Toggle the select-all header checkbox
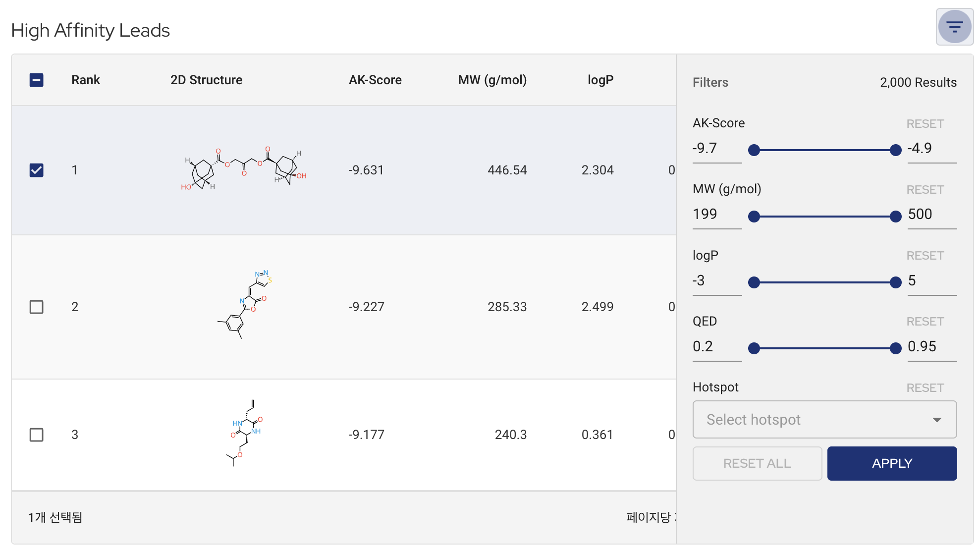The height and width of the screenshot is (550, 980). pyautogui.click(x=37, y=80)
